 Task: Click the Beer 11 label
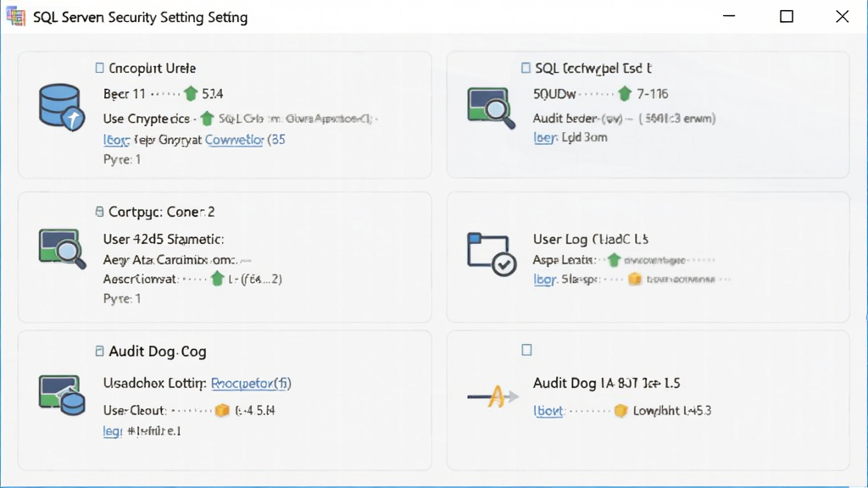124,94
